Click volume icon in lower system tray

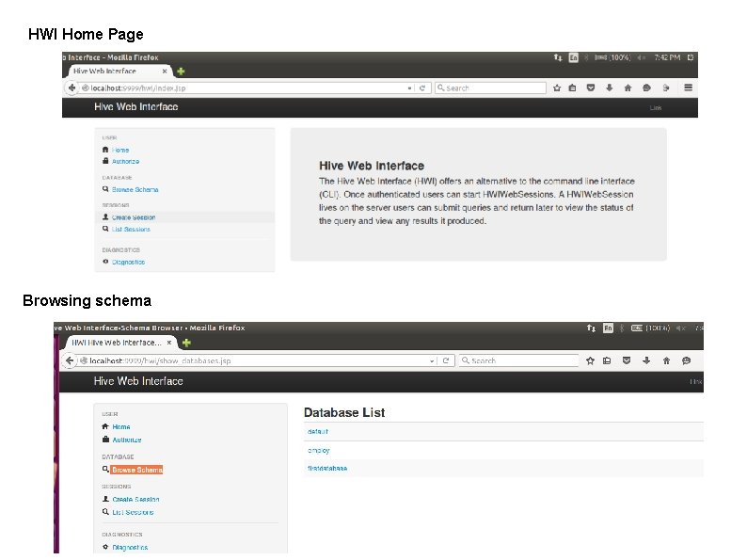[681, 328]
